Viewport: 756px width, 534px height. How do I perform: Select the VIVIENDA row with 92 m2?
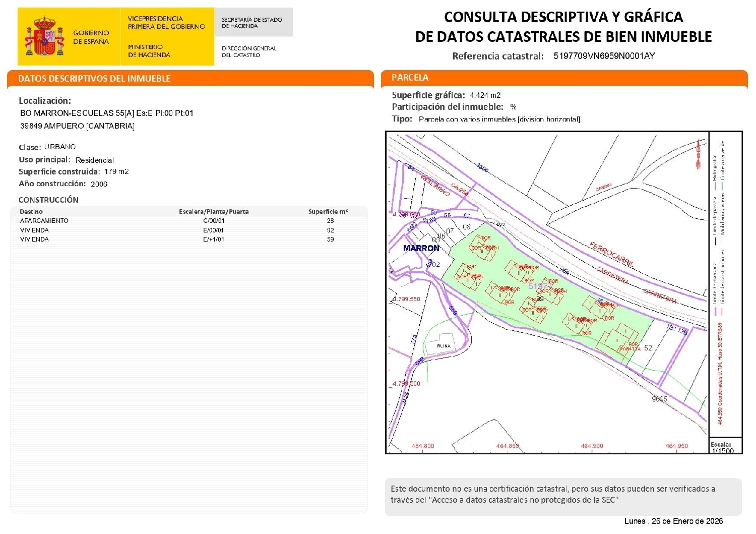[189, 230]
